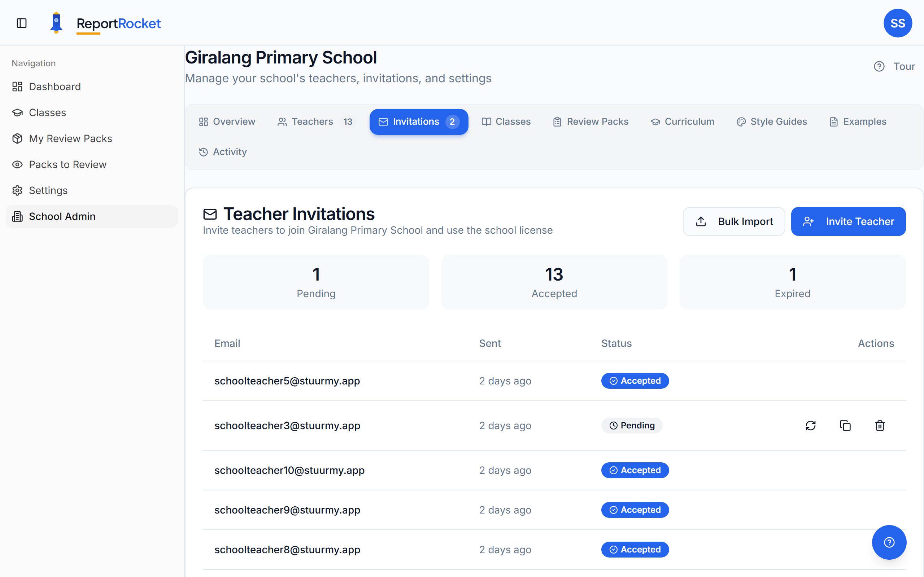Screen dimensions: 924x577
Task: Click the Accepted invitations count card
Action: click(554, 282)
